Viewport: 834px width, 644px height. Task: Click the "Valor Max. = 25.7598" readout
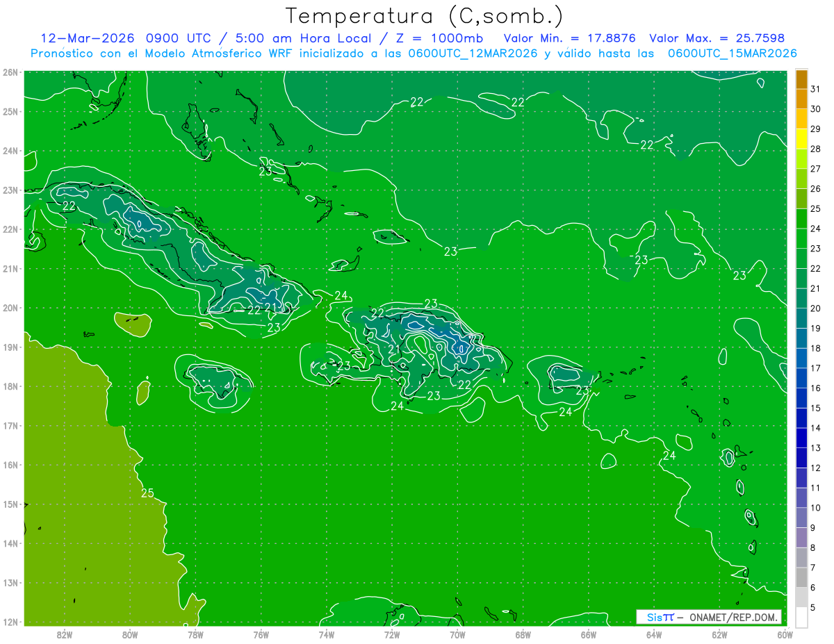717,38
